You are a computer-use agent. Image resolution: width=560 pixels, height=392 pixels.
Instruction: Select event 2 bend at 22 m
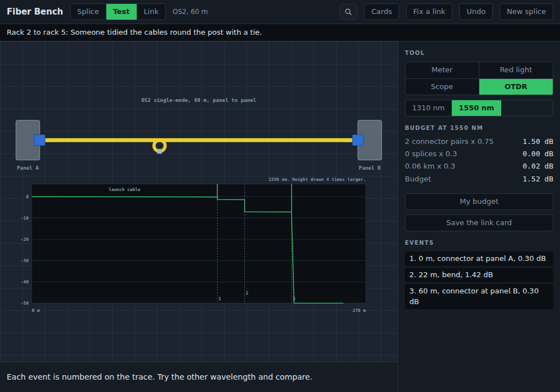click(479, 275)
